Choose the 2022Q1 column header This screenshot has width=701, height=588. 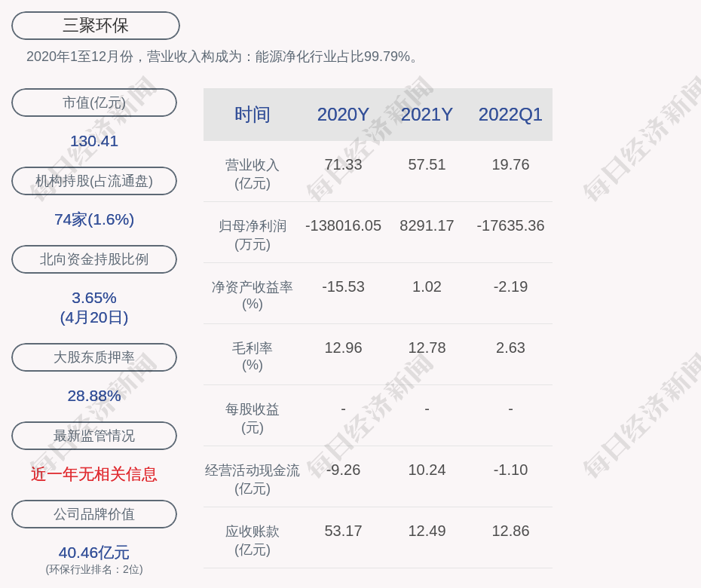[510, 115]
